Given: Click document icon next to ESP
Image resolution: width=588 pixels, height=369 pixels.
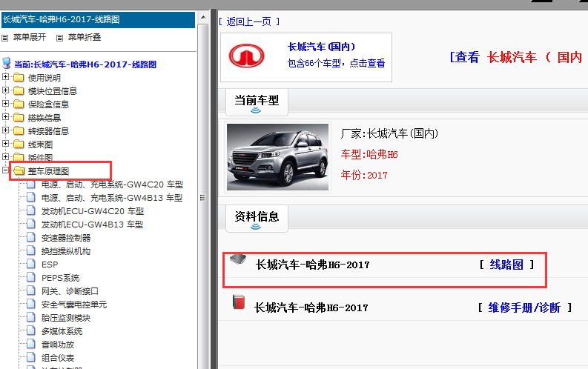Looking at the screenshot, I should pos(31,264).
